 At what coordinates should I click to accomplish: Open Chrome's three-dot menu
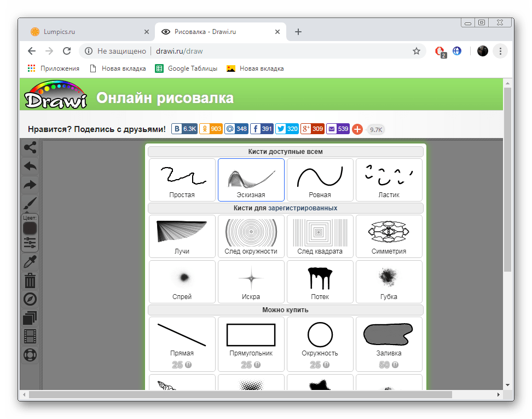tap(500, 51)
